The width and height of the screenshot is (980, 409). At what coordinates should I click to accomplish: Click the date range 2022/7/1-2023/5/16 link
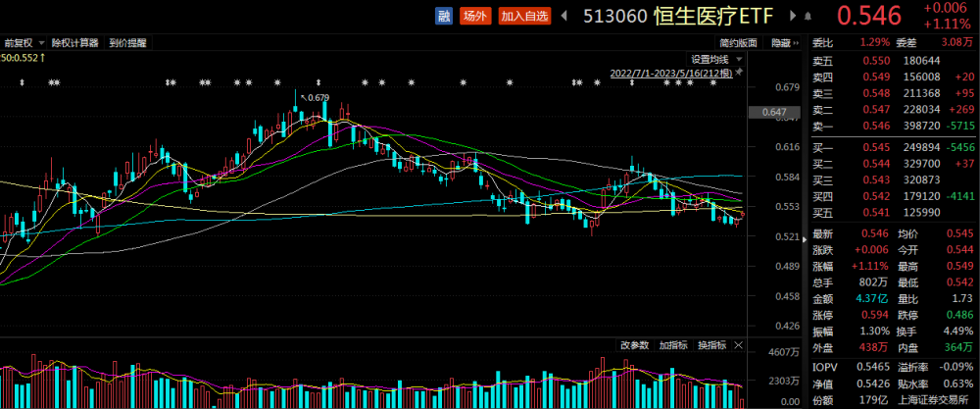pyautogui.click(x=672, y=74)
